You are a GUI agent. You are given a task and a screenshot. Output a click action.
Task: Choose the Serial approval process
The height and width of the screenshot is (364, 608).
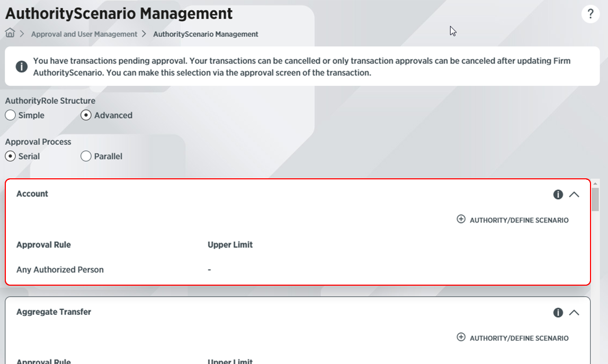[x=11, y=157]
